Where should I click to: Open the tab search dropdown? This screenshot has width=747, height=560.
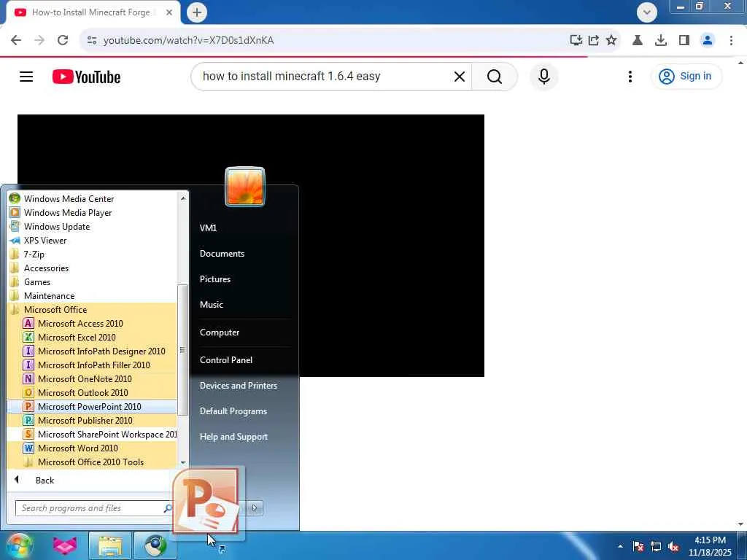click(x=647, y=12)
